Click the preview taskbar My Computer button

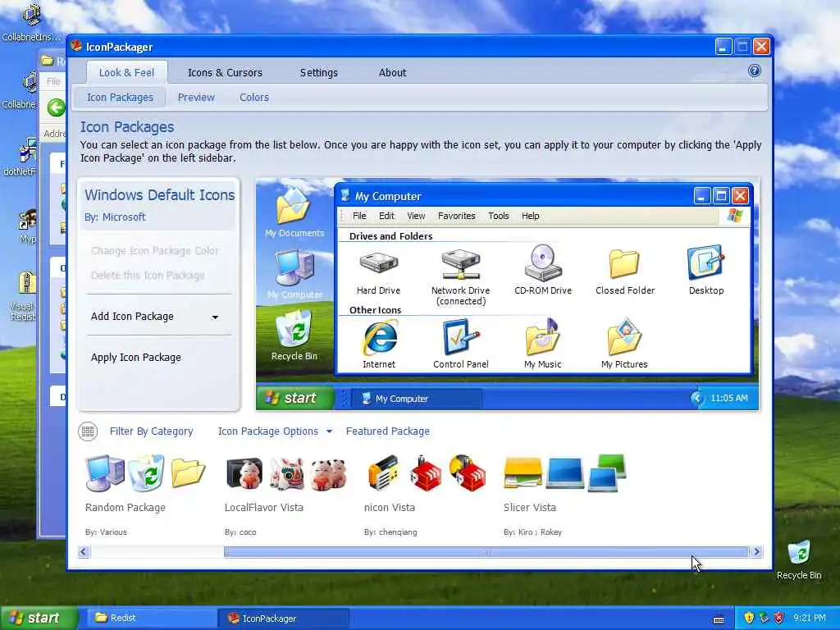(417, 399)
